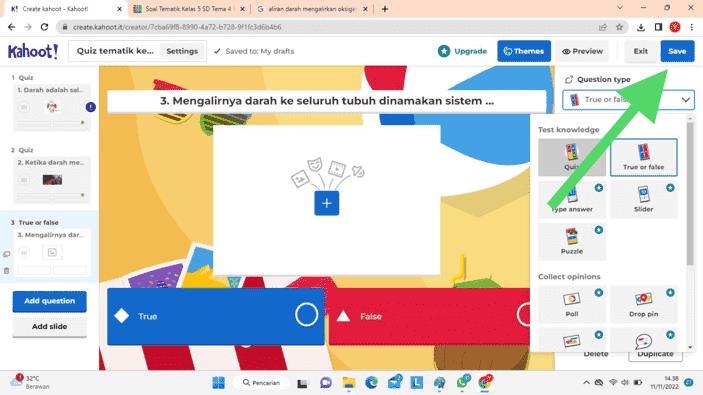This screenshot has height=395, width=703.
Task: Click the Save button
Action: [677, 51]
